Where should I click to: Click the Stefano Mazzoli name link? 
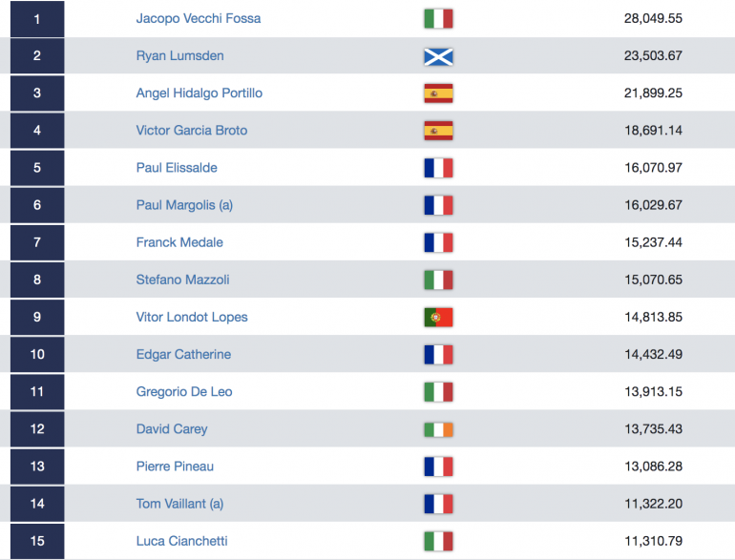(183, 280)
